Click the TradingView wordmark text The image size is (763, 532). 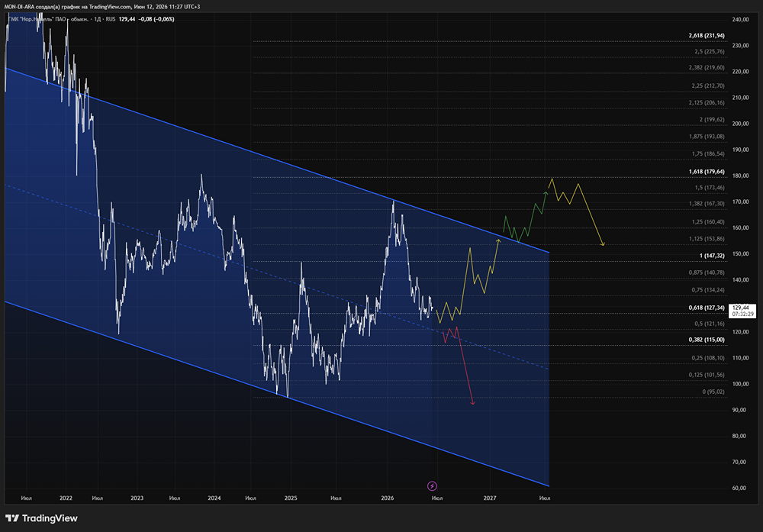point(50,518)
